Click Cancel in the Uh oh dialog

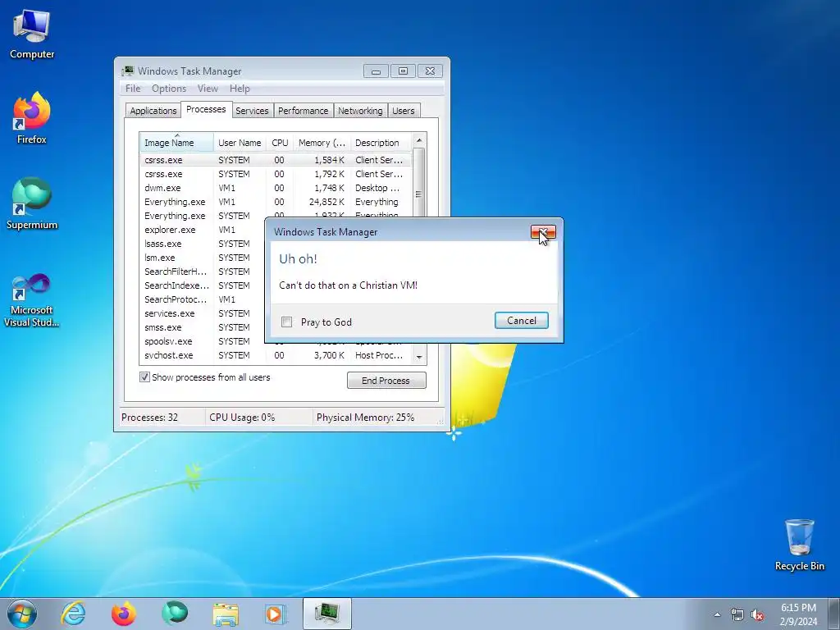coord(521,321)
